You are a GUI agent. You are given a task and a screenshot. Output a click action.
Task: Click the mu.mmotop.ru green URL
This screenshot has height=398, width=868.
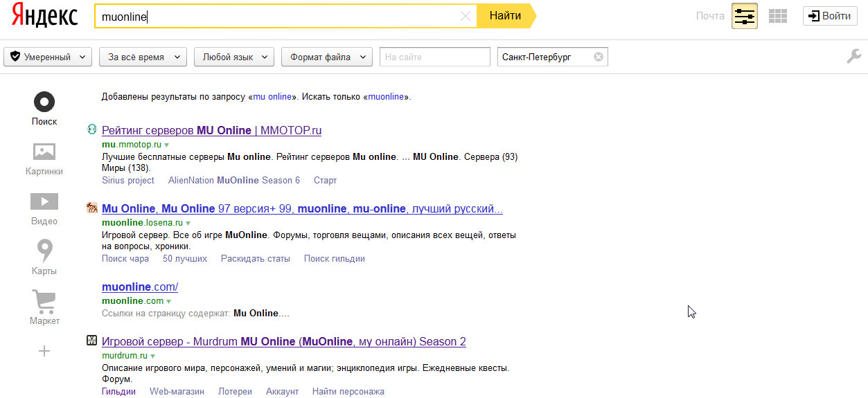(x=132, y=145)
